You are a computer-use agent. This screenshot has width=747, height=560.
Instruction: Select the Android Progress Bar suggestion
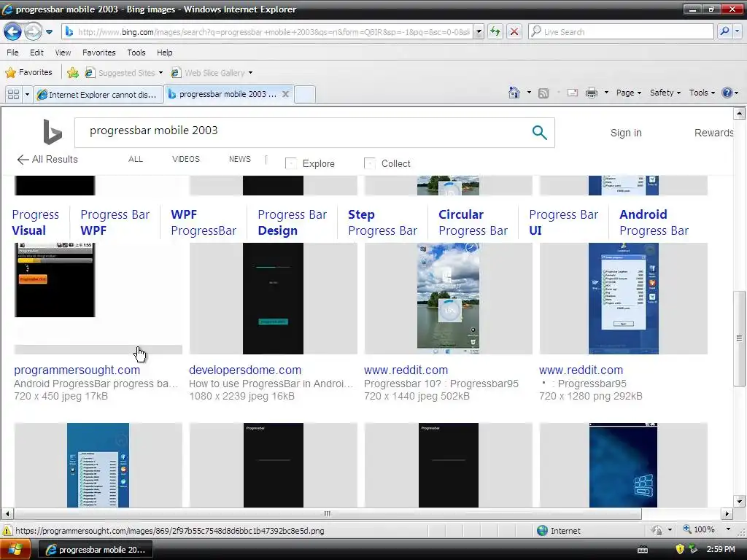[x=654, y=222]
